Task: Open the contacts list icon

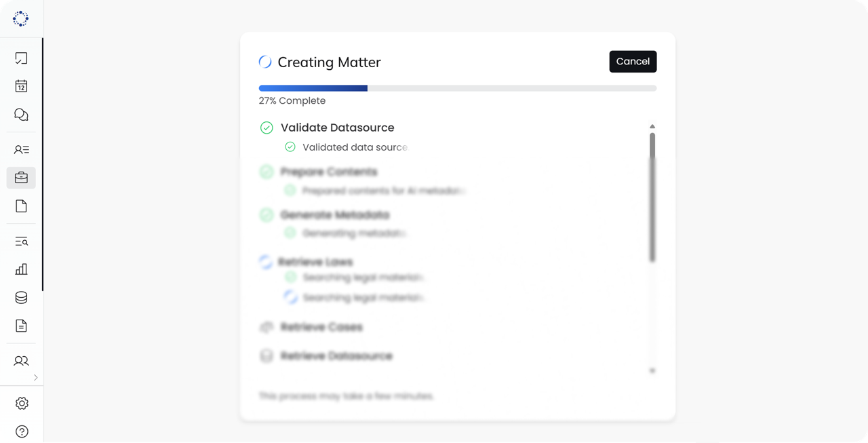Action: click(x=21, y=149)
